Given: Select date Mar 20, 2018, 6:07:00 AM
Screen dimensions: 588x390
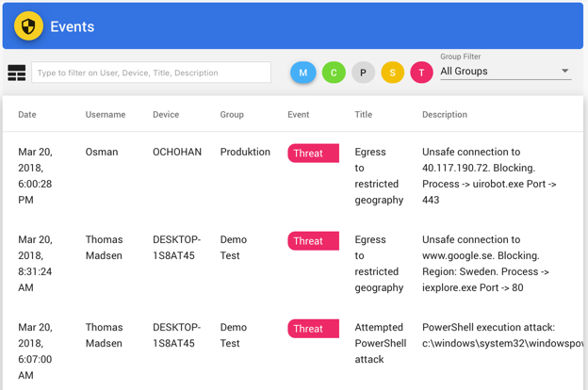Looking at the screenshot, I should 35,351.
